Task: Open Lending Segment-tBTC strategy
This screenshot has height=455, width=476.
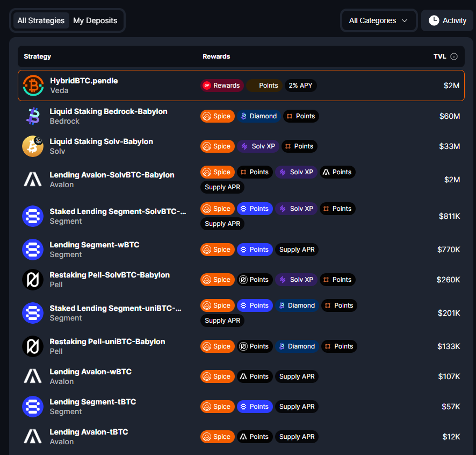Action: (x=93, y=402)
